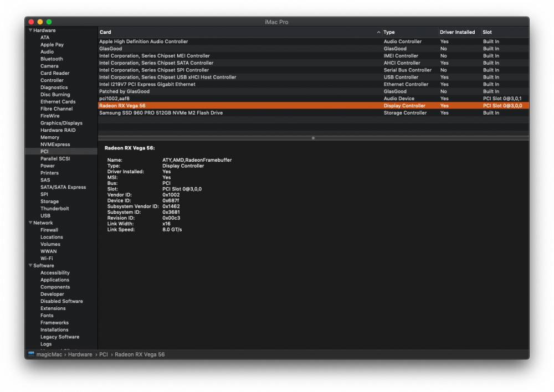Select the Series Chipset MEI Controller row
This screenshot has width=554, height=392.
[x=314, y=56]
